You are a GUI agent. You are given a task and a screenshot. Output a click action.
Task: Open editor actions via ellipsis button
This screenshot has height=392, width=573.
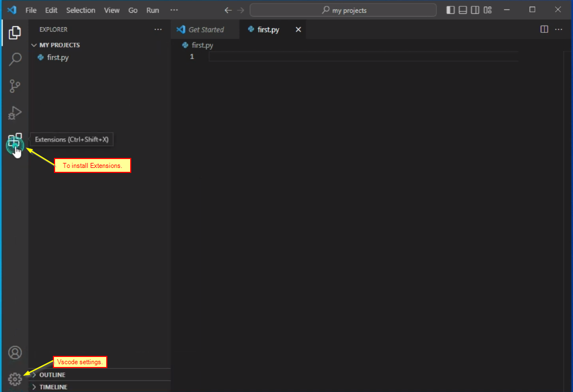(x=559, y=29)
